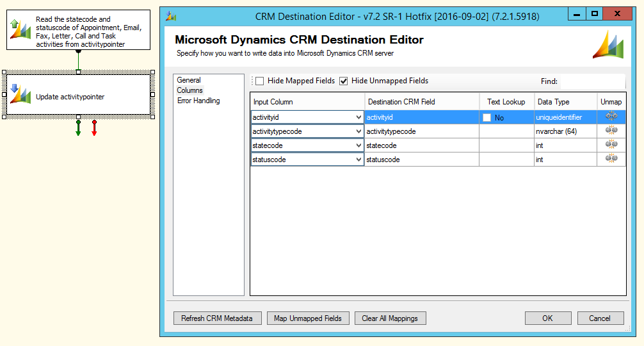Switch to the Columns page
Viewport: 644px width, 346px height.
[189, 90]
